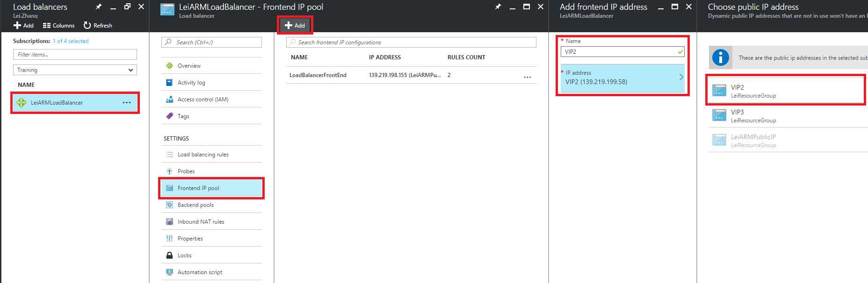Open Load balancing rules
Screen dimensions: 868x283
coord(211,155)
